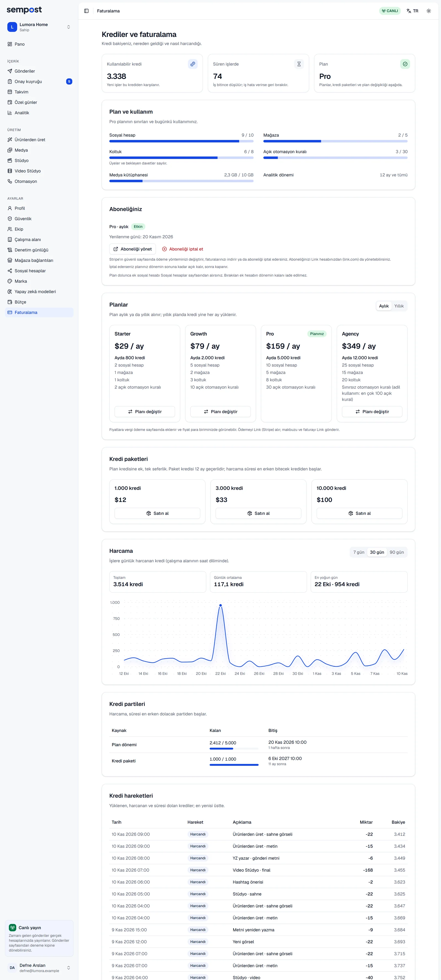Click the Plan dönemi remaining credits bar
The width and height of the screenshot is (441, 980).
point(234,749)
